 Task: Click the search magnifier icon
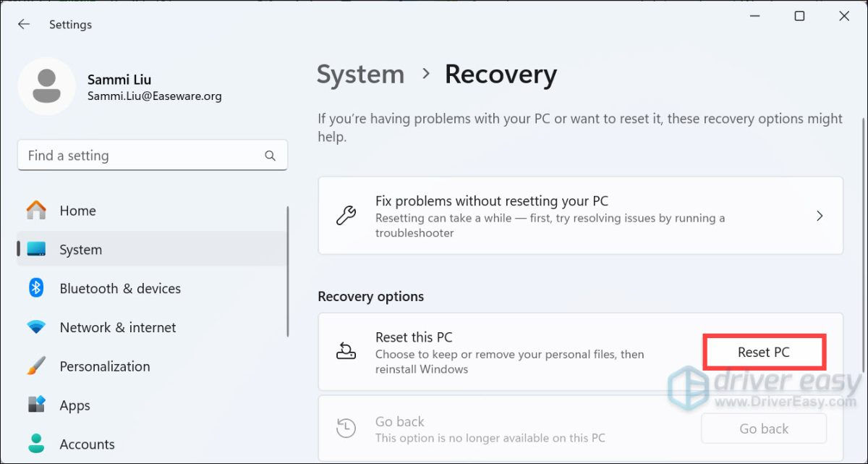click(x=270, y=156)
